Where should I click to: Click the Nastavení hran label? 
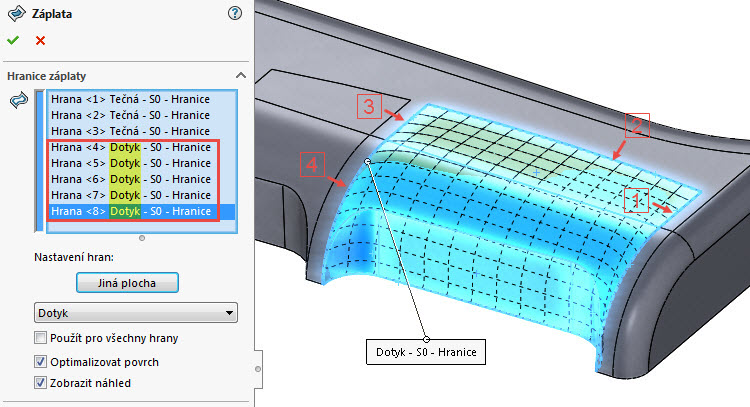click(74, 257)
